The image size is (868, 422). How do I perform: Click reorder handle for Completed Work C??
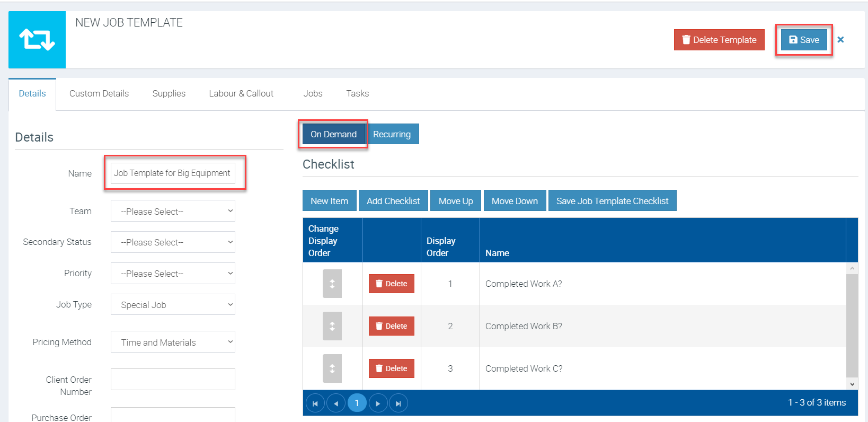coord(332,368)
